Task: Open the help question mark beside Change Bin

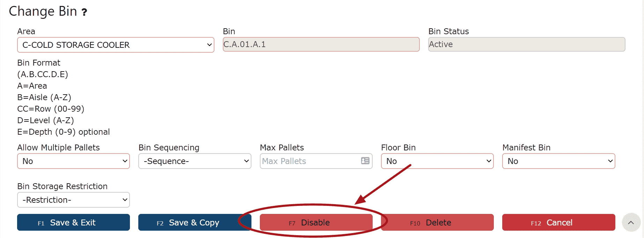Action: (x=84, y=12)
